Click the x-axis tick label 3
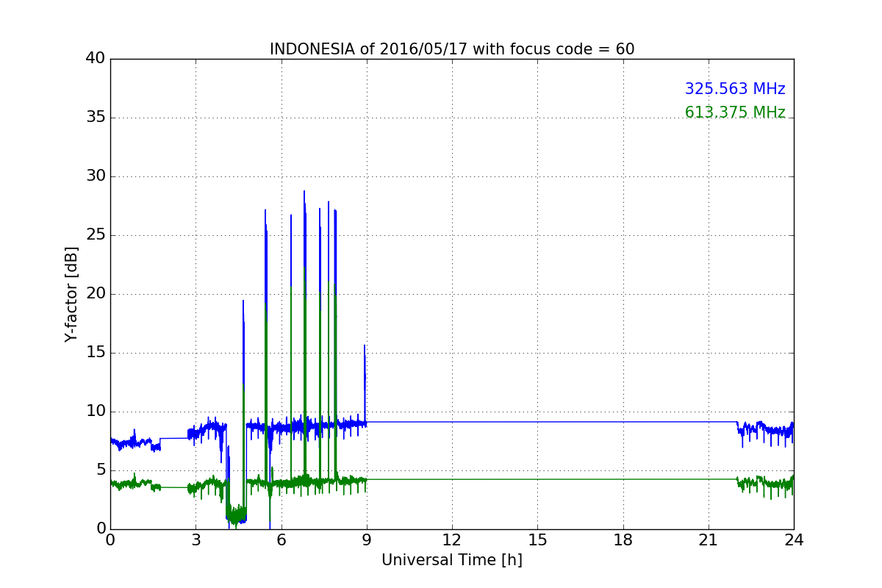 196,540
